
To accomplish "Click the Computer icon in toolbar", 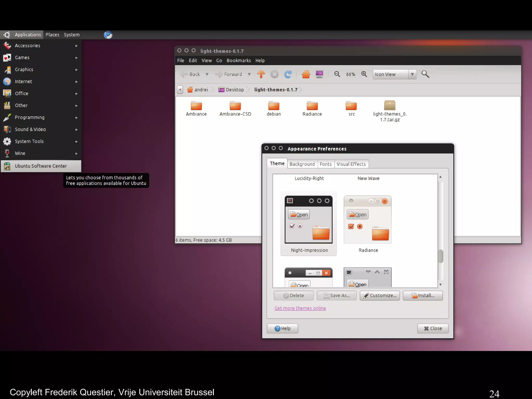I will click(x=319, y=74).
